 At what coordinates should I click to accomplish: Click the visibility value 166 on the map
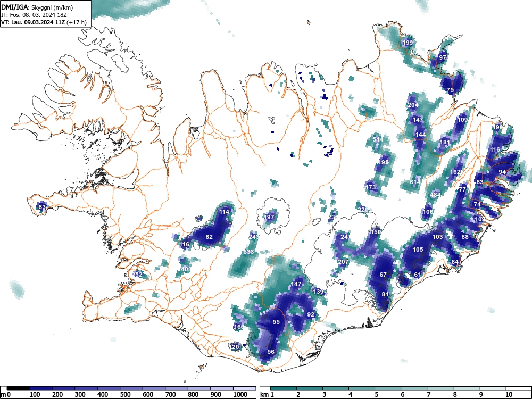click(x=238, y=327)
